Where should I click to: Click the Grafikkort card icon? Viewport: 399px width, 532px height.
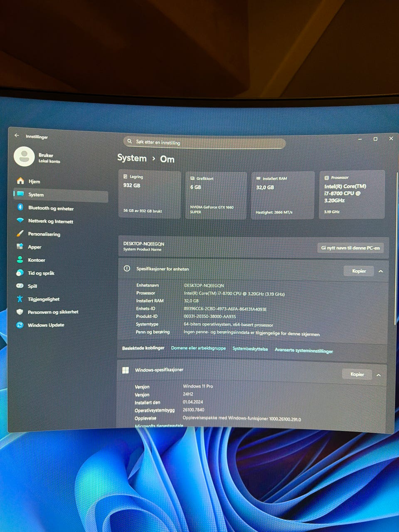pos(192,178)
